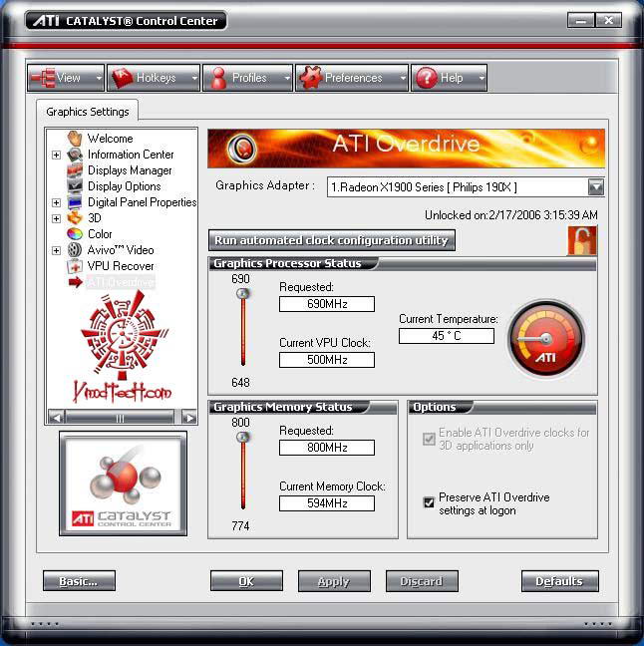
Task: Click the Color wheel icon
Action: tap(75, 234)
